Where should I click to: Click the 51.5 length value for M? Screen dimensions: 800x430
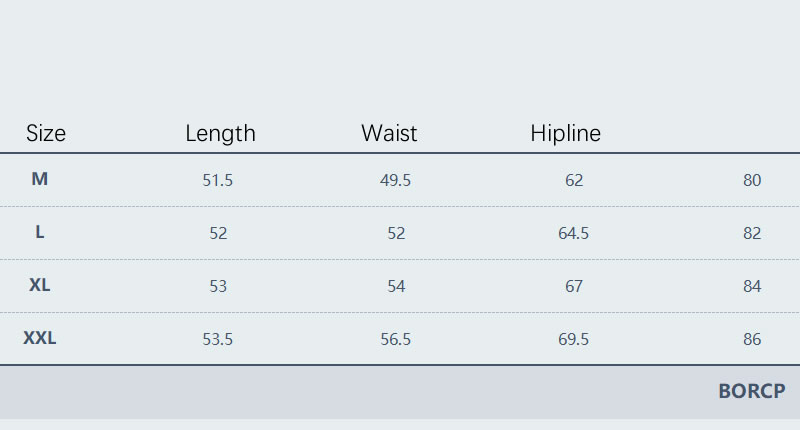tap(218, 181)
